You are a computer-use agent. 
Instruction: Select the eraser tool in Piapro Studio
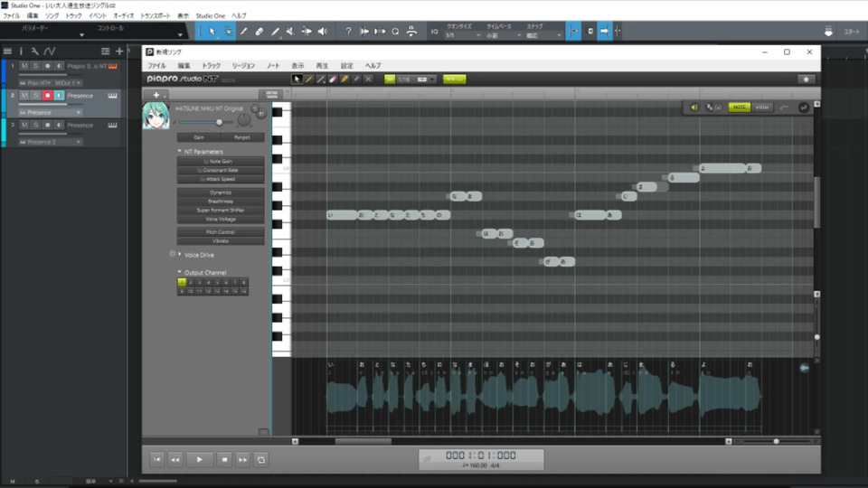click(333, 80)
